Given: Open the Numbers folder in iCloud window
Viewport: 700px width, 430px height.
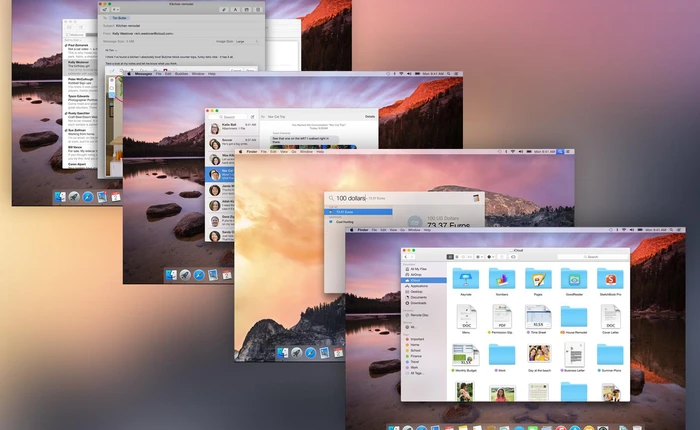Looking at the screenshot, I should point(502,279).
